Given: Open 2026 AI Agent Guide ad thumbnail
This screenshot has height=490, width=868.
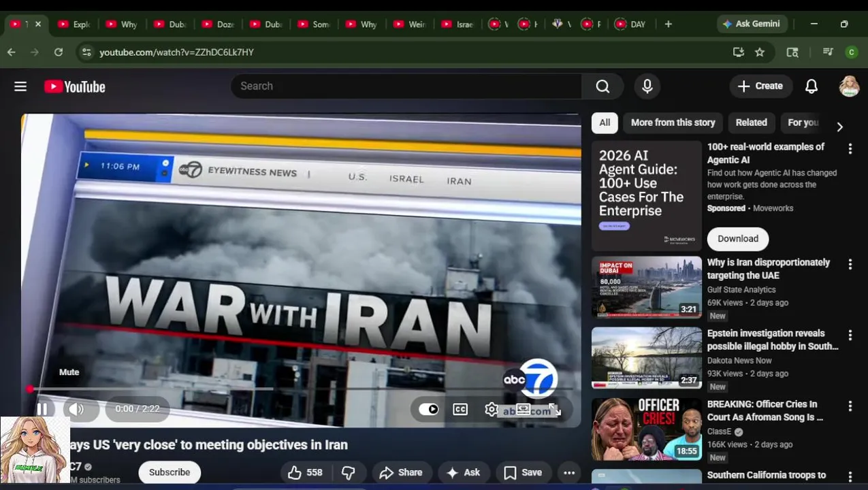Looking at the screenshot, I should [x=647, y=196].
